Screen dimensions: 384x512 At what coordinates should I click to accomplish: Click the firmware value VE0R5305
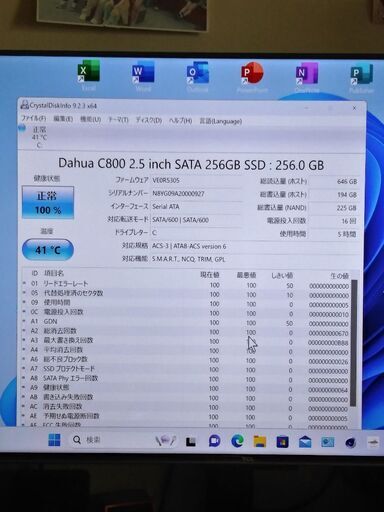[x=166, y=180]
